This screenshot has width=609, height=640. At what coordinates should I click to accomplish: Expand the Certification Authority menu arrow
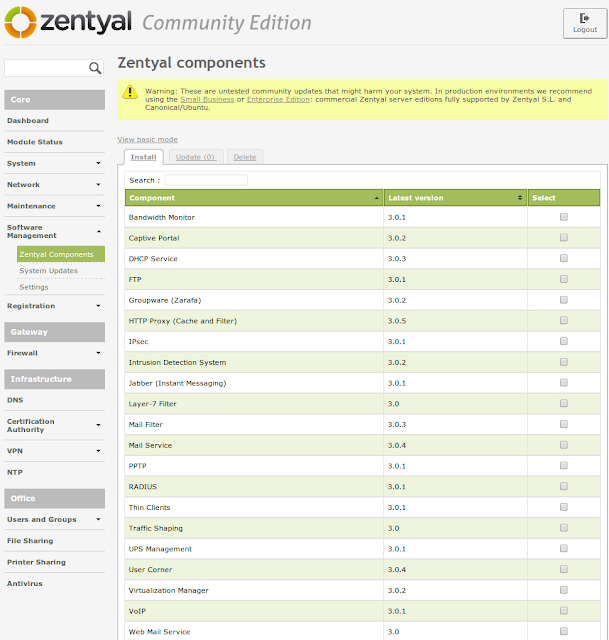pos(98,425)
